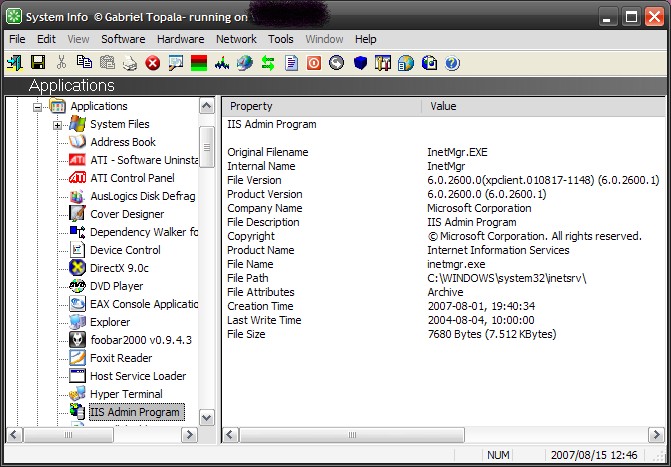Click the globe with list icon
The image size is (671, 467).
click(406, 63)
